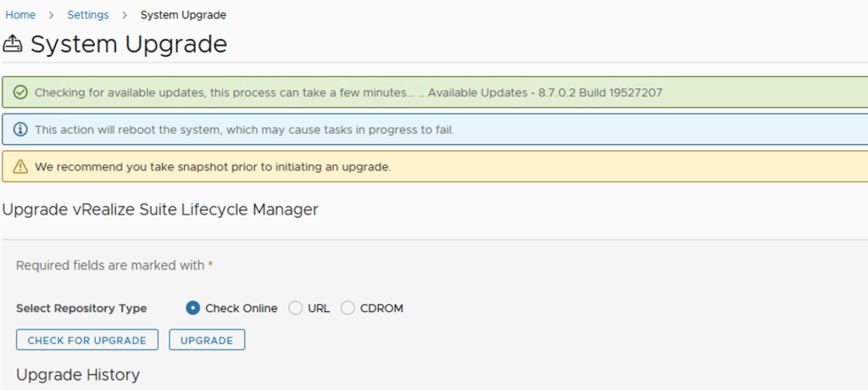Click the Available Updates build message
This screenshot has height=390, width=868.
545,92
